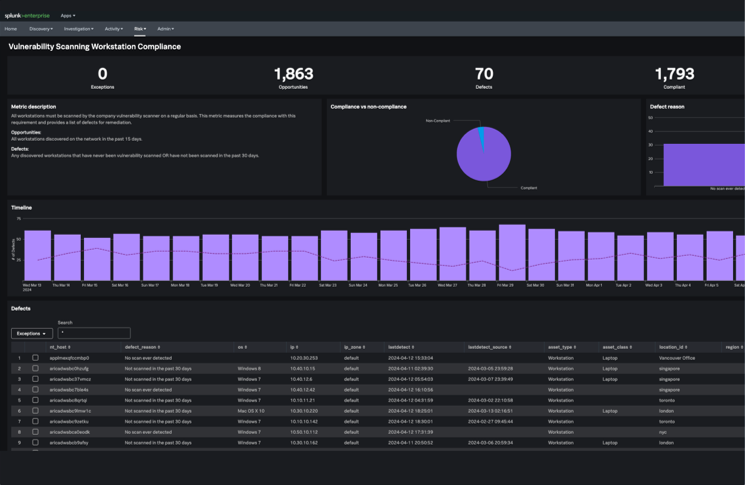This screenshot has height=485, width=745.
Task: Open the Risk menu
Action: click(140, 29)
